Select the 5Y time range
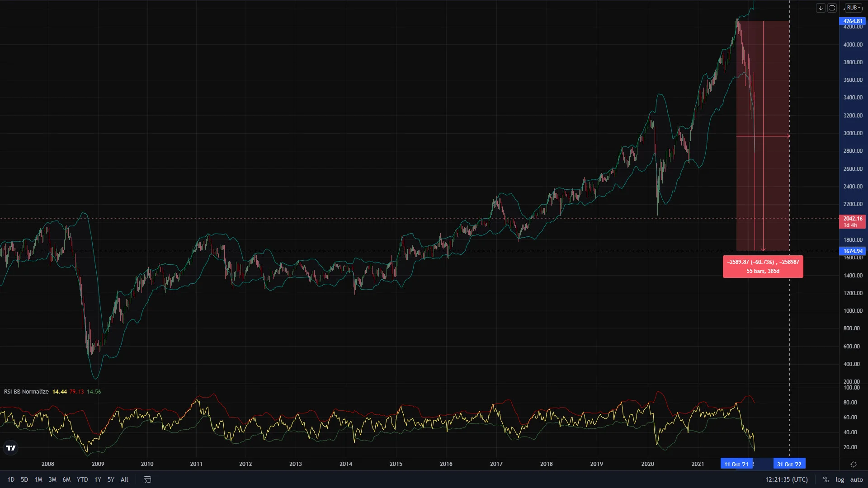The width and height of the screenshot is (868, 488). [111, 479]
